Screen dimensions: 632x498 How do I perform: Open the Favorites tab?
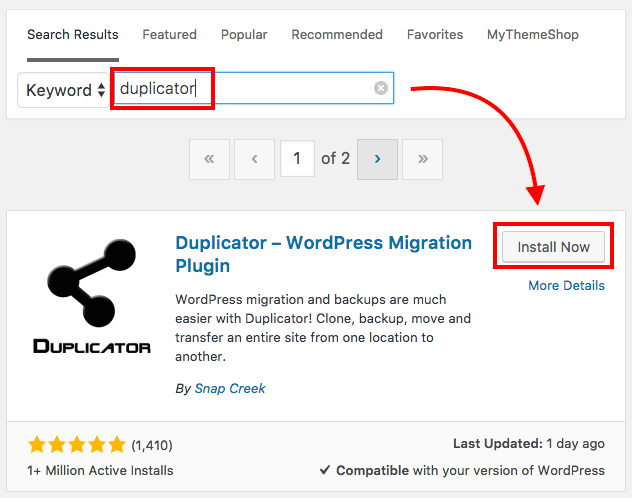click(435, 35)
